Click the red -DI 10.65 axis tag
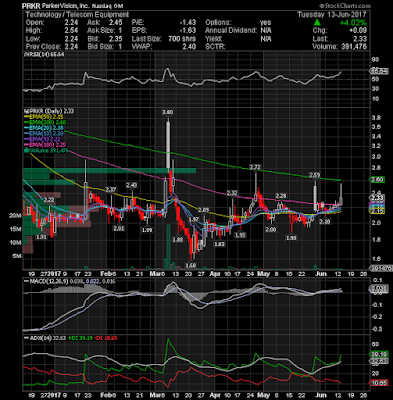The height and width of the screenshot is (400, 393). 378,383
